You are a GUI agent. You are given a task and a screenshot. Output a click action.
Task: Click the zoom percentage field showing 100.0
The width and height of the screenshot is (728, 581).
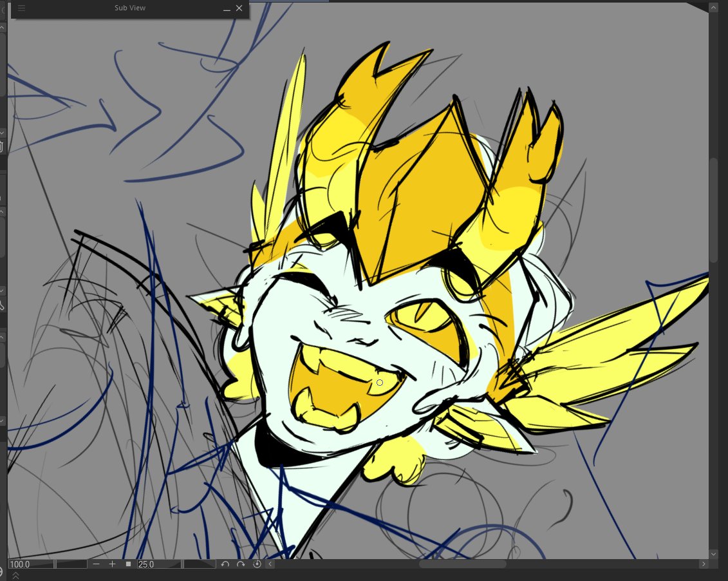click(x=31, y=564)
